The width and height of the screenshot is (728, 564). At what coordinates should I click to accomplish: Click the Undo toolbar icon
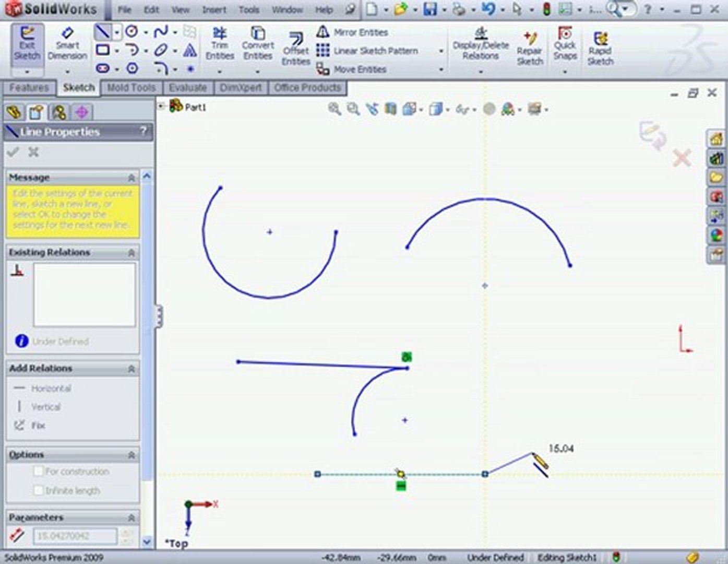point(488,9)
